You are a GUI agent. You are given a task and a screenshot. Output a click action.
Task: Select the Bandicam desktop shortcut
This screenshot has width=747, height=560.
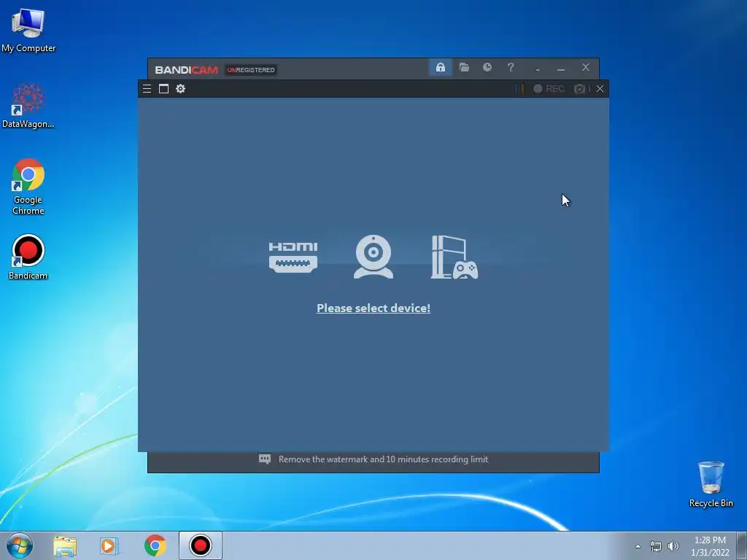[x=28, y=257]
